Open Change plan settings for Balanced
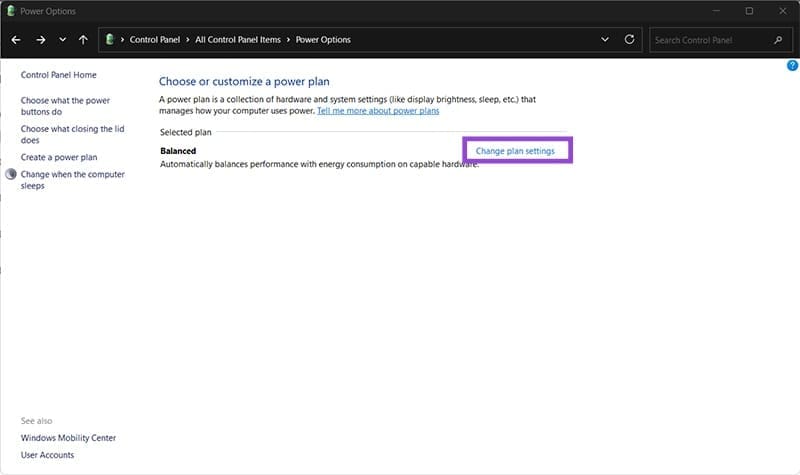This screenshot has width=800, height=475. [515, 151]
